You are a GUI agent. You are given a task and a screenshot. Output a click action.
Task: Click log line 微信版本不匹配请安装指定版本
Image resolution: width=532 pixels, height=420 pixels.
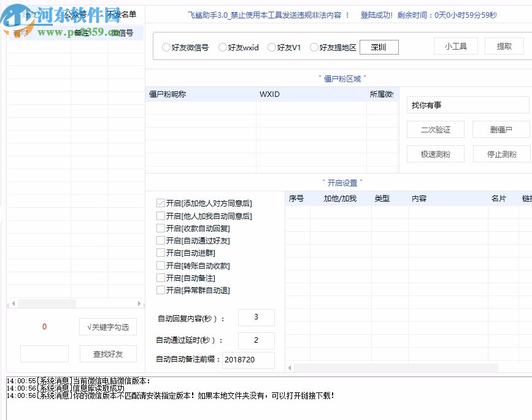pos(171,395)
